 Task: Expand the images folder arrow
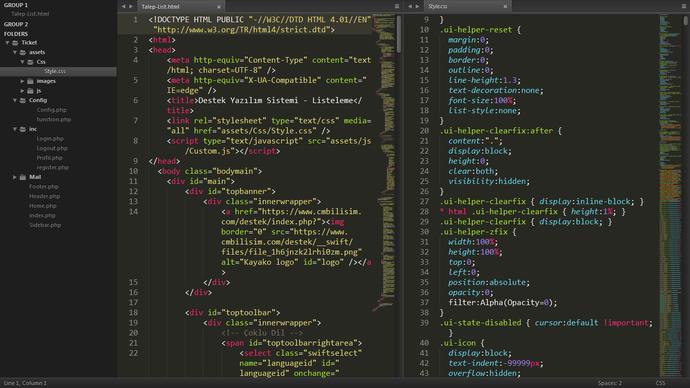point(22,81)
